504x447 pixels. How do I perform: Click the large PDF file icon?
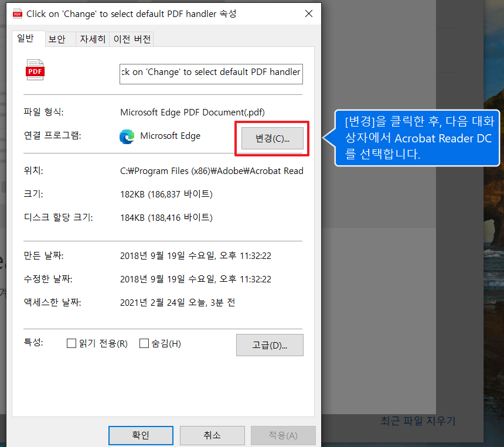coord(35,70)
